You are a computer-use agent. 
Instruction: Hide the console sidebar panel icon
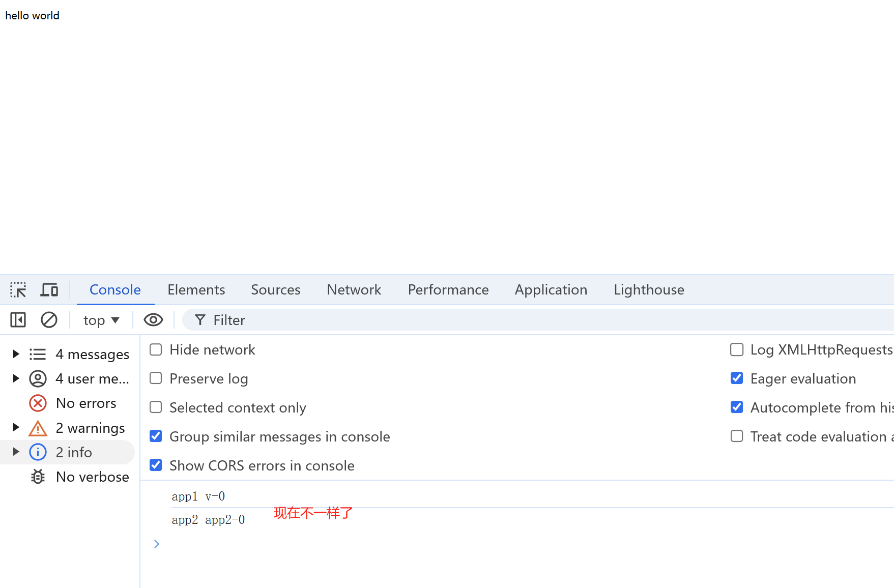tap(18, 320)
